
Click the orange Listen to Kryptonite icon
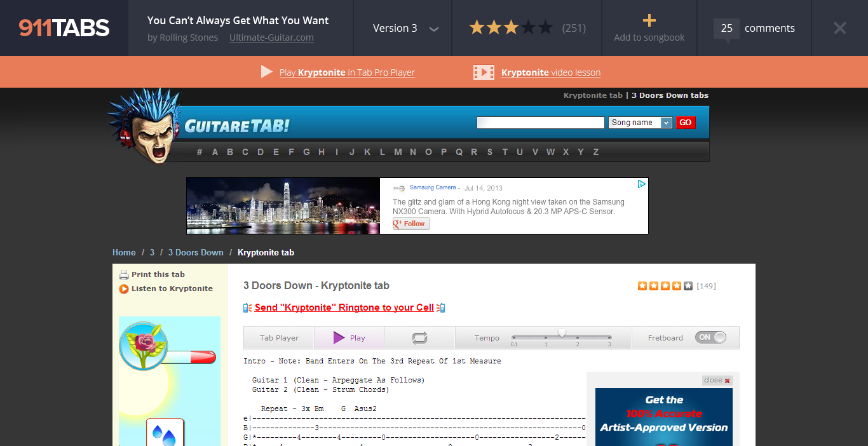pos(124,289)
